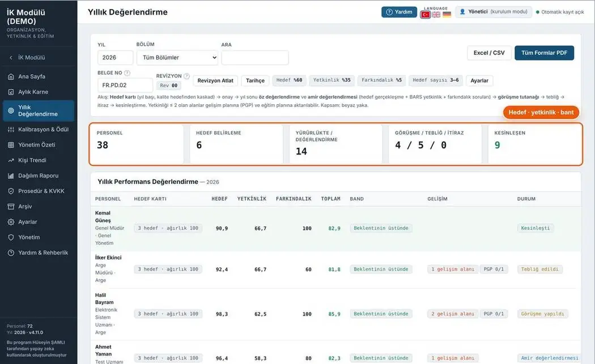The width and height of the screenshot is (595, 364).
Task: Click the Ayarlar gear icon in sidebar
Action: (11, 222)
